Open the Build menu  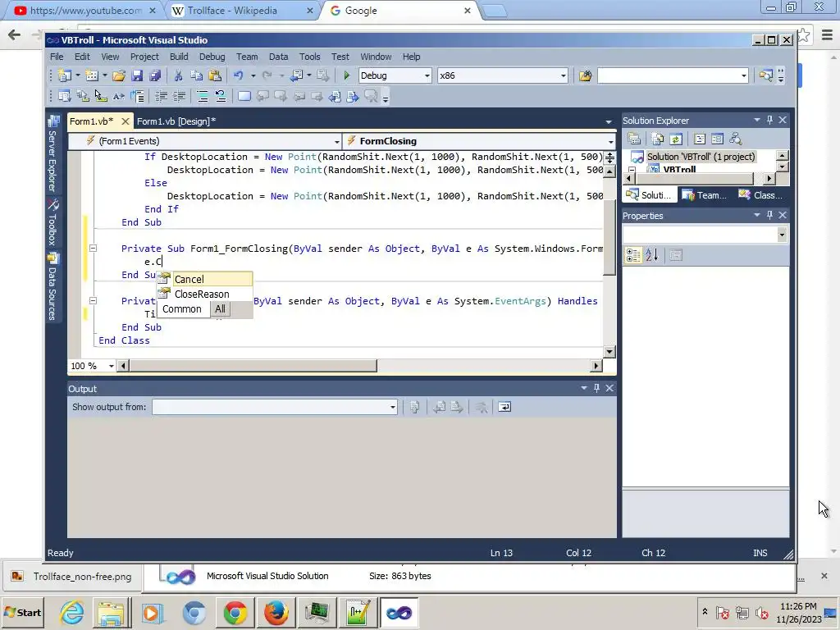179,57
